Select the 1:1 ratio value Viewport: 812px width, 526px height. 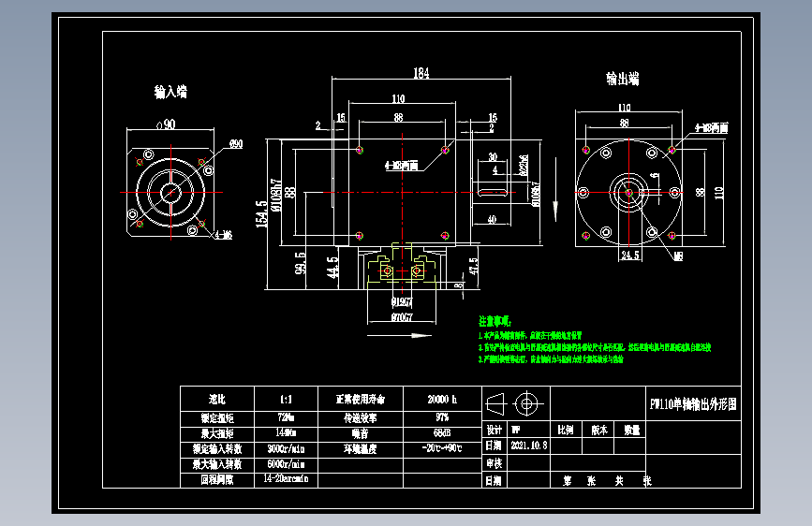click(x=286, y=399)
